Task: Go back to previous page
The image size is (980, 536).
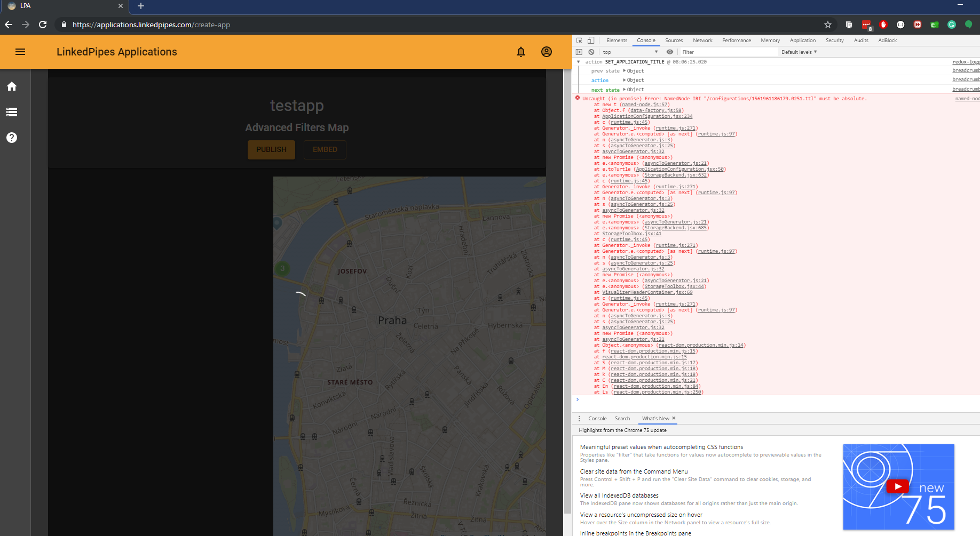Action: (9, 25)
